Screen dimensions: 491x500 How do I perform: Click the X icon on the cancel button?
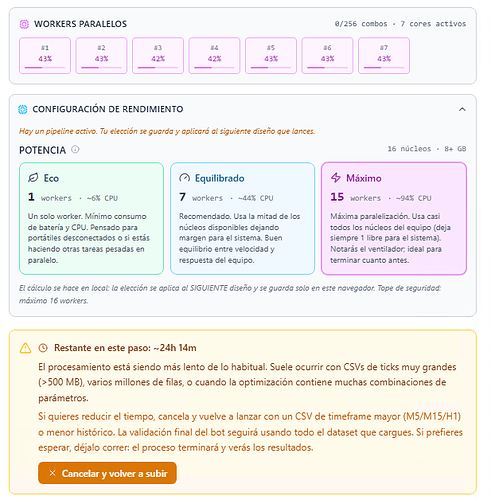52,473
